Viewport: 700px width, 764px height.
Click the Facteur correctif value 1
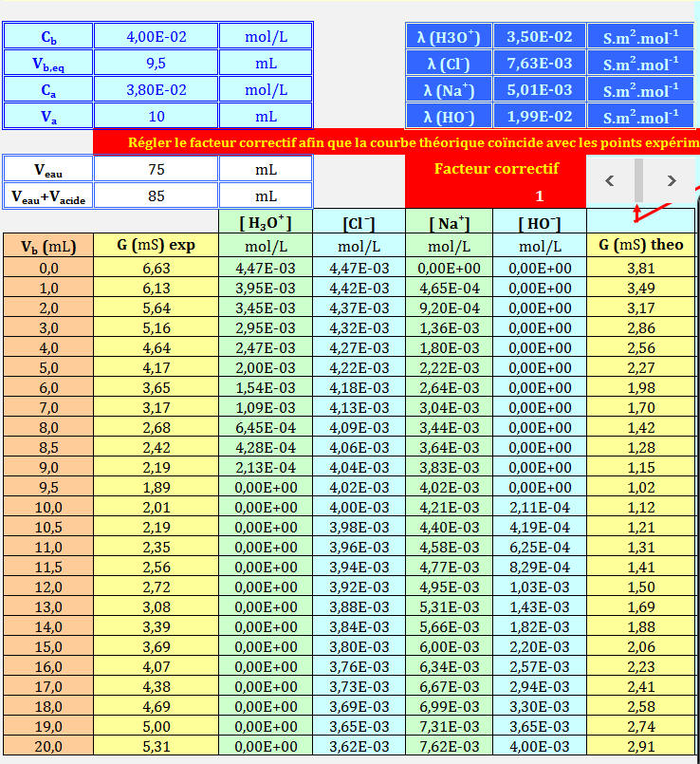[x=539, y=196]
